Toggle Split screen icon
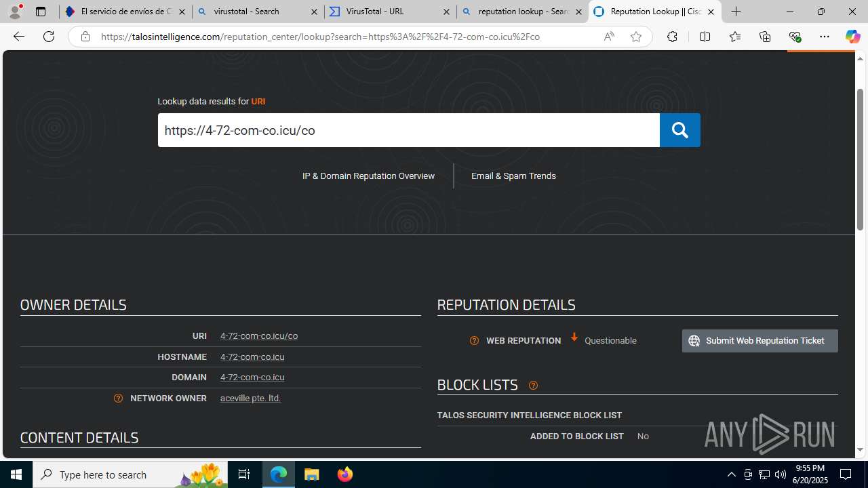Image resolution: width=868 pixels, height=488 pixels. click(x=705, y=37)
